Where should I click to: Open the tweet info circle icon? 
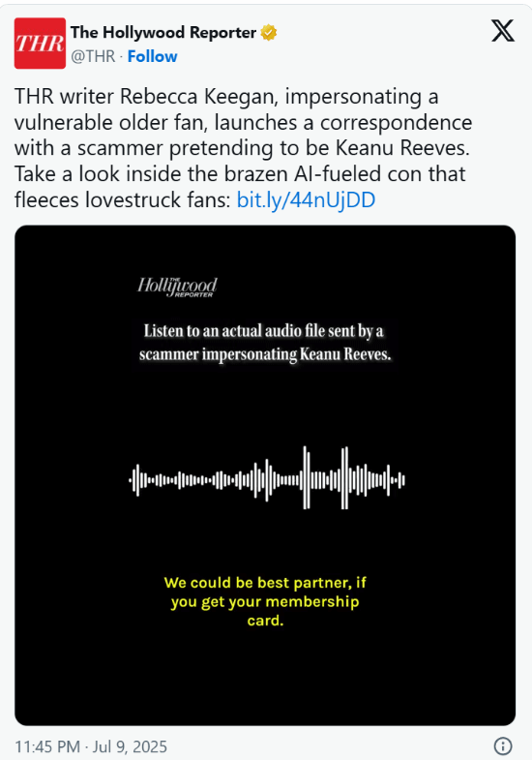tap(503, 745)
